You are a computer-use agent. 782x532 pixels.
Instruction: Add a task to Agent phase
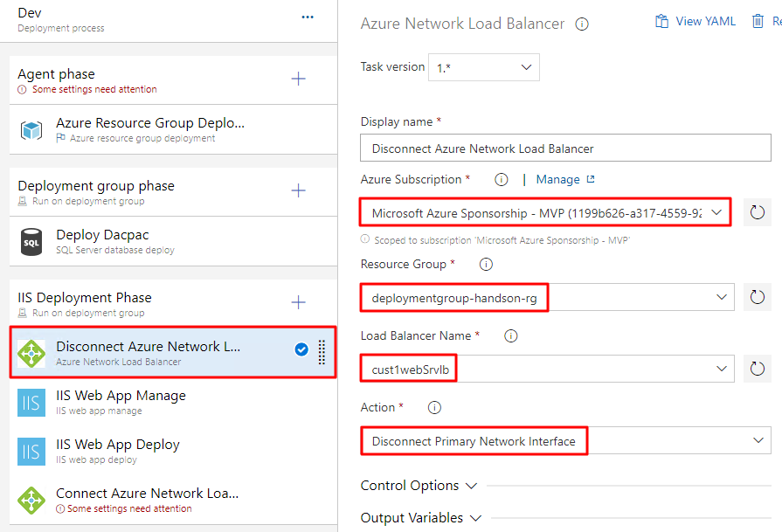click(298, 79)
